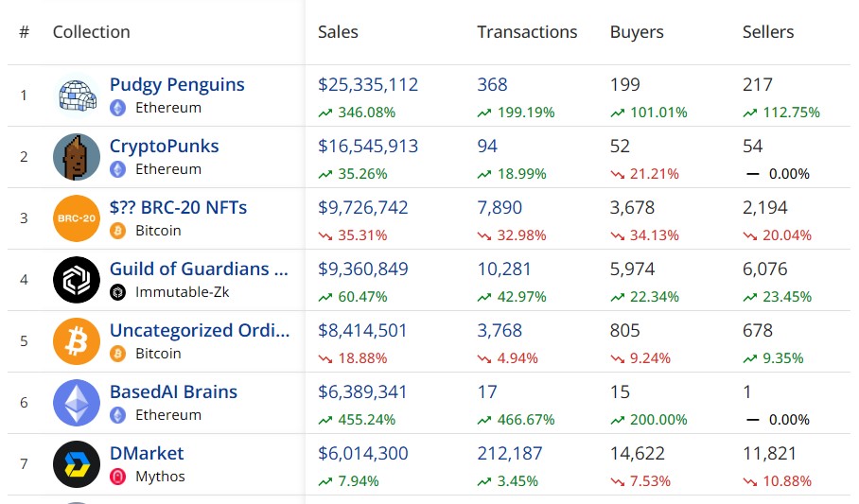
Task: Sort table by Sellers column header
Action: tap(768, 32)
